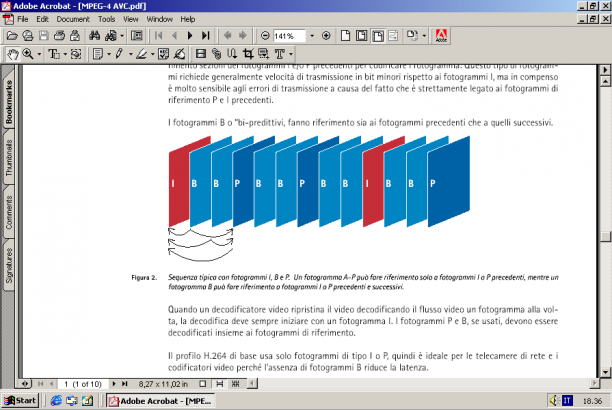Click the zoom out minus button

click(x=265, y=36)
